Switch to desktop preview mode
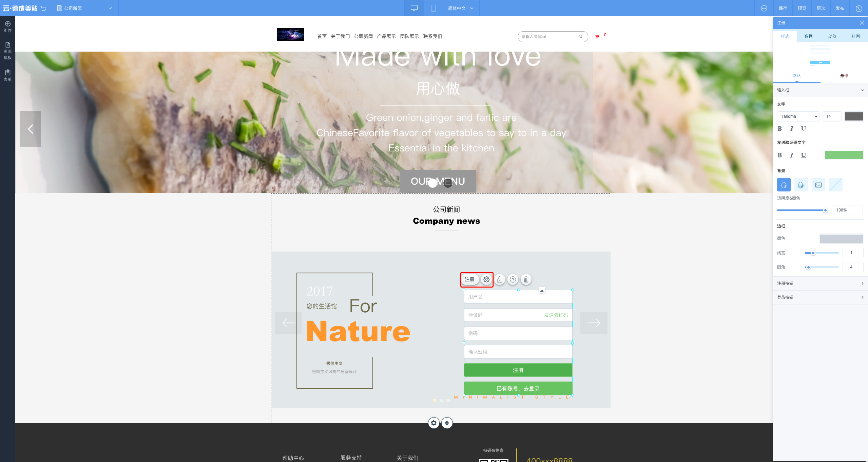868x462 pixels. click(x=414, y=8)
